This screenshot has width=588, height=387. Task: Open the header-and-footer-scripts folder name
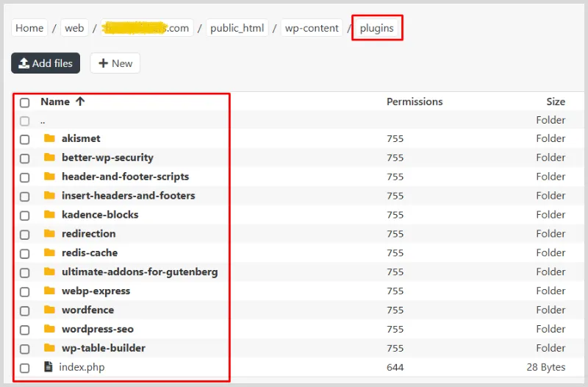pyautogui.click(x=125, y=177)
